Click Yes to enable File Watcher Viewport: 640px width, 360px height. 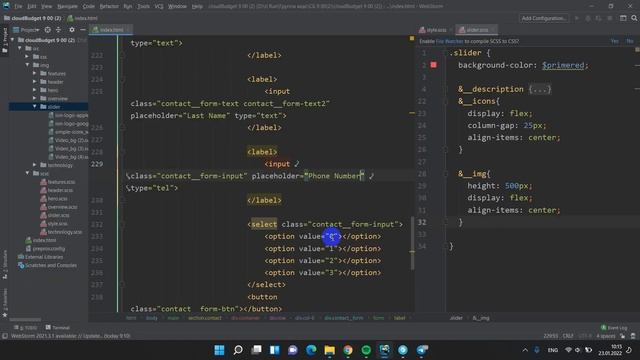point(614,41)
